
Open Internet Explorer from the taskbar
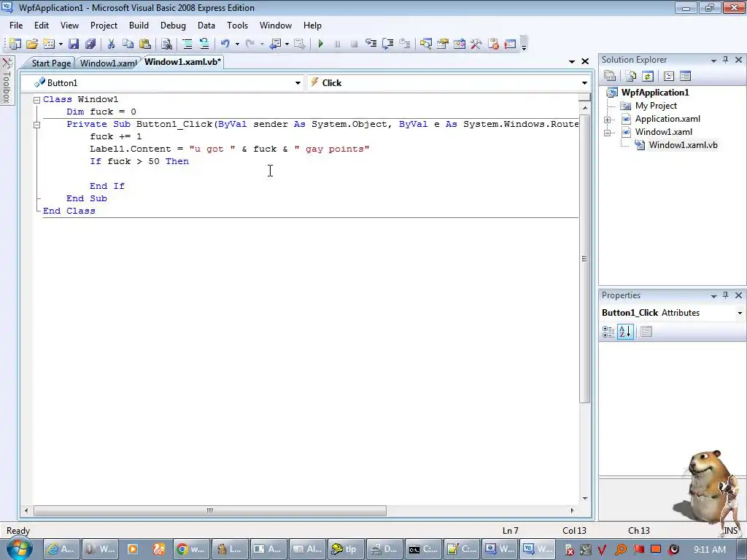click(61, 549)
